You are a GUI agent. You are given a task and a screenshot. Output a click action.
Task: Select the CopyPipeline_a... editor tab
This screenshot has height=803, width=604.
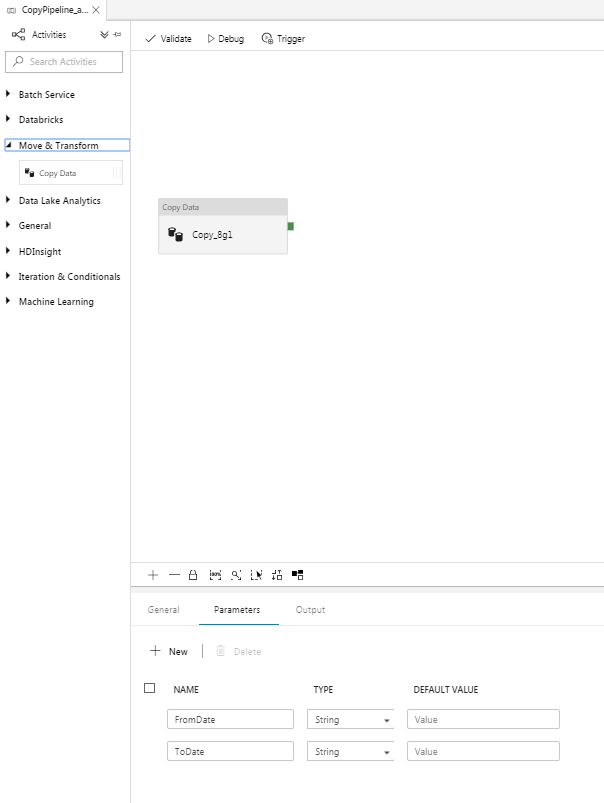pos(53,10)
